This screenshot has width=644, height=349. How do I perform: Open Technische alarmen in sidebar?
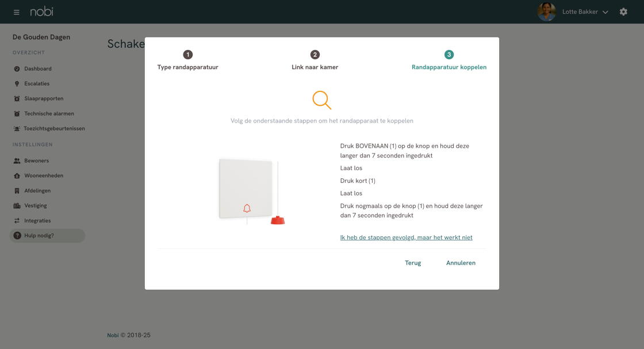coord(49,114)
